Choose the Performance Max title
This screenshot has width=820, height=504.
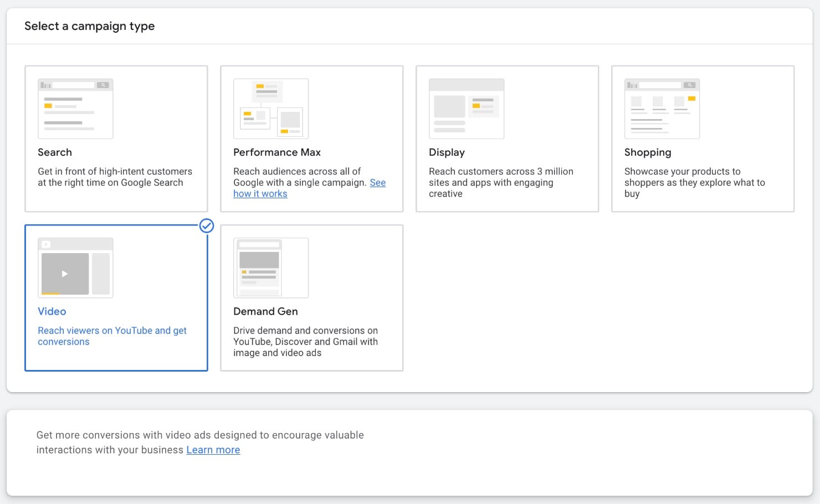pos(277,152)
